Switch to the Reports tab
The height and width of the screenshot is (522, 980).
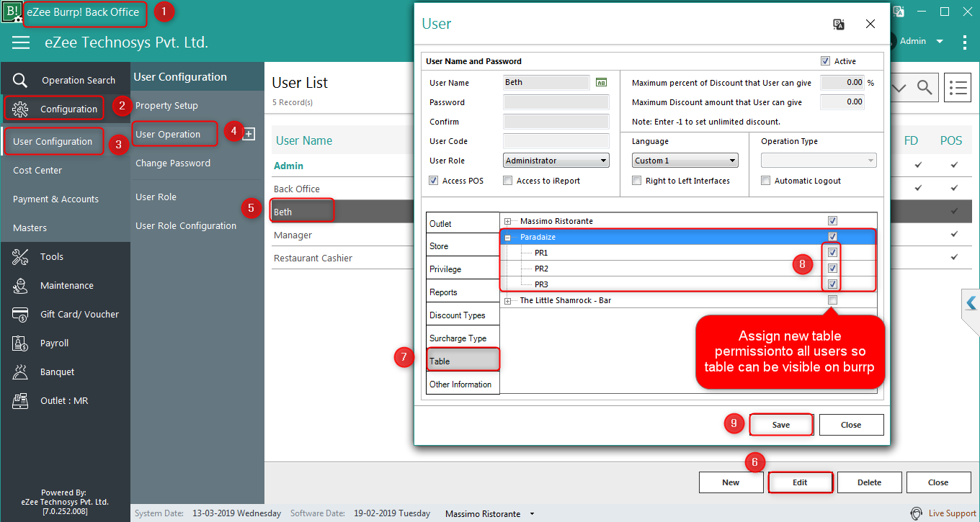click(463, 292)
